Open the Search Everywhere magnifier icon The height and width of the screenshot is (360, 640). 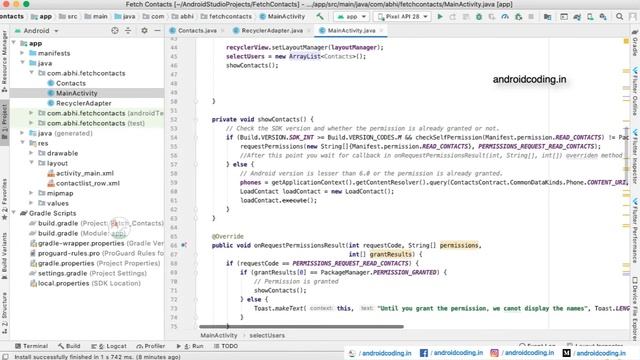point(620,17)
